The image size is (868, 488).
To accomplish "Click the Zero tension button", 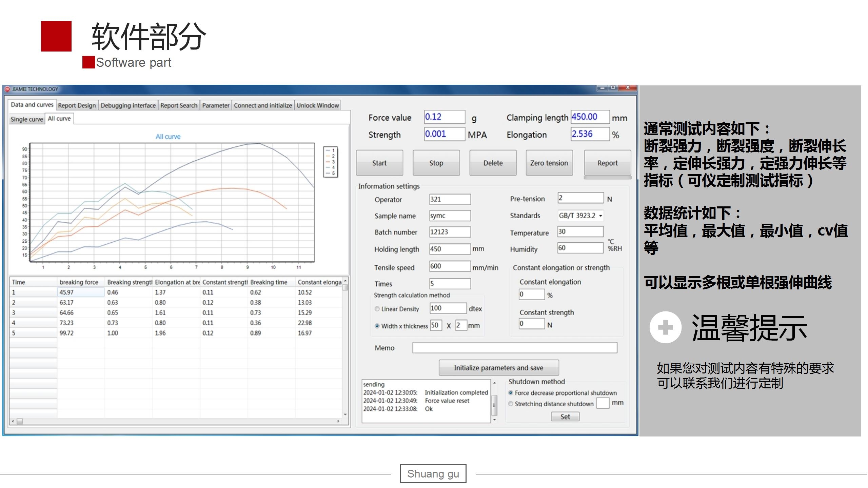I will point(549,163).
